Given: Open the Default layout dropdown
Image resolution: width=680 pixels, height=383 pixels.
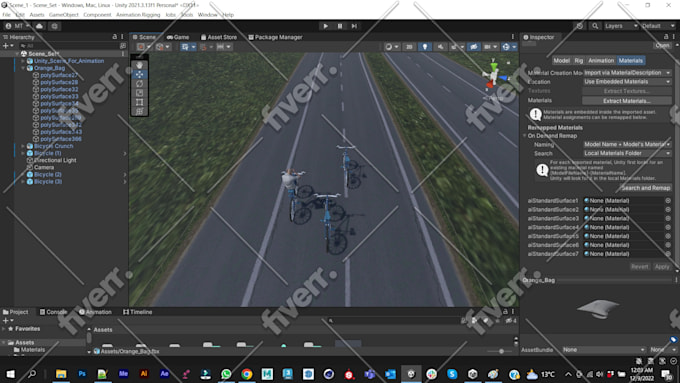Looking at the screenshot, I should click(658, 26).
